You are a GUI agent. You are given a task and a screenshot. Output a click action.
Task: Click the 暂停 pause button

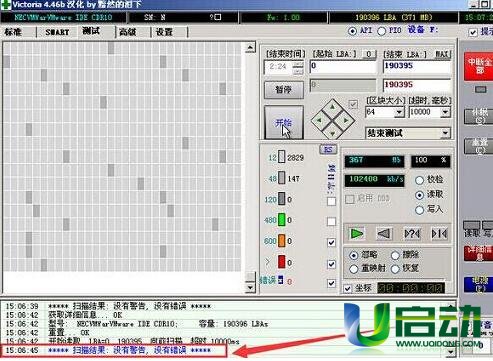point(284,89)
